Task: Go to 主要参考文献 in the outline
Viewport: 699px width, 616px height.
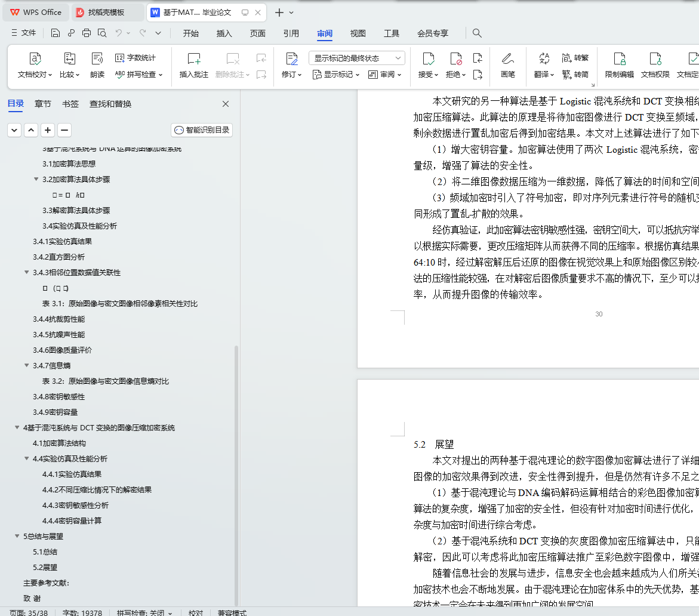Action: 47,583
